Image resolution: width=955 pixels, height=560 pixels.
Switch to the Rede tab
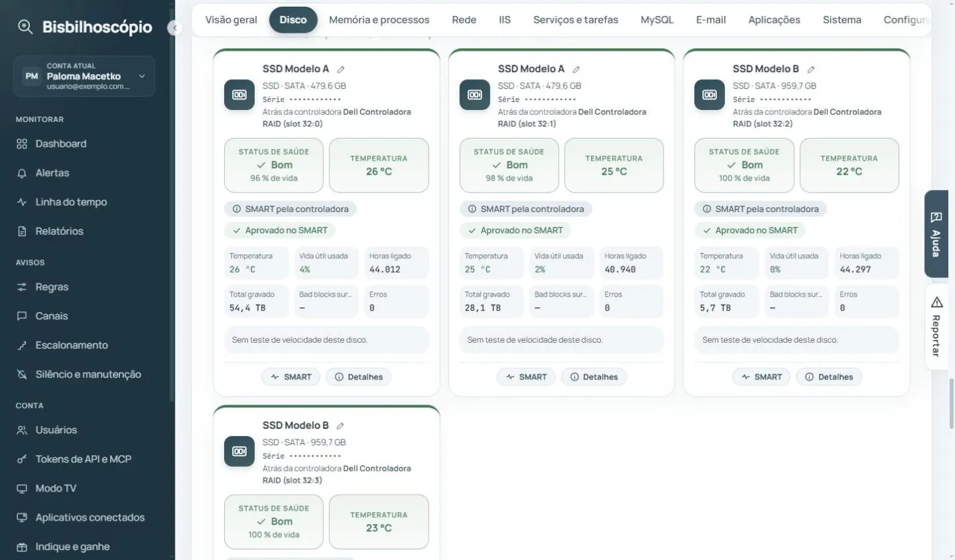[x=464, y=19]
